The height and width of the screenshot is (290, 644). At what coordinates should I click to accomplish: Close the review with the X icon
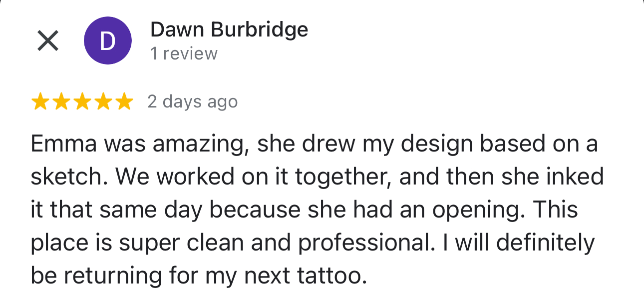coord(48,40)
